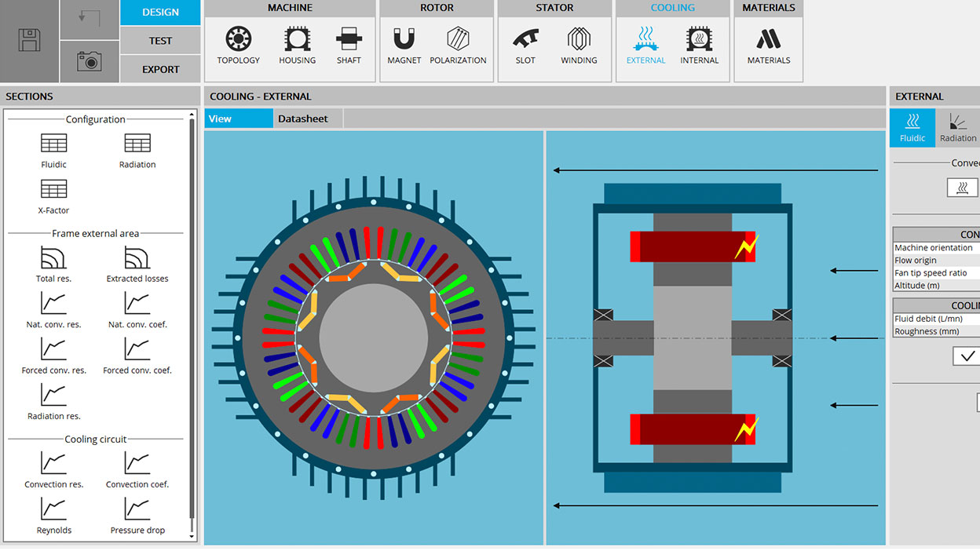
Task: Click the Flow origin row
Action: pyautogui.click(x=936, y=261)
